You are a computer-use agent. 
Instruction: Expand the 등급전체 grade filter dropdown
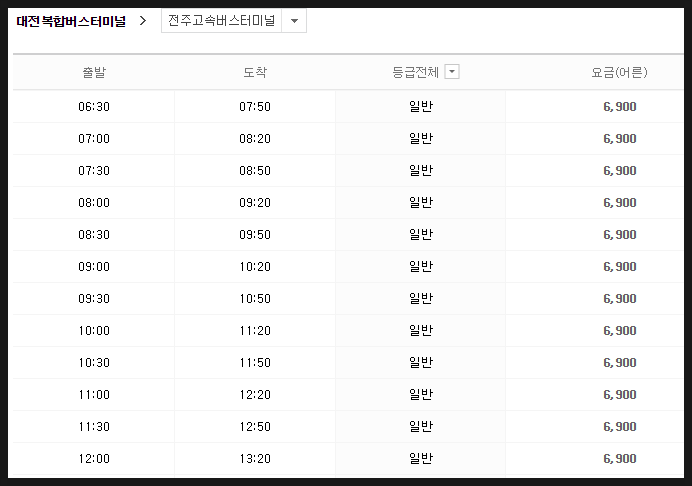pyautogui.click(x=452, y=72)
